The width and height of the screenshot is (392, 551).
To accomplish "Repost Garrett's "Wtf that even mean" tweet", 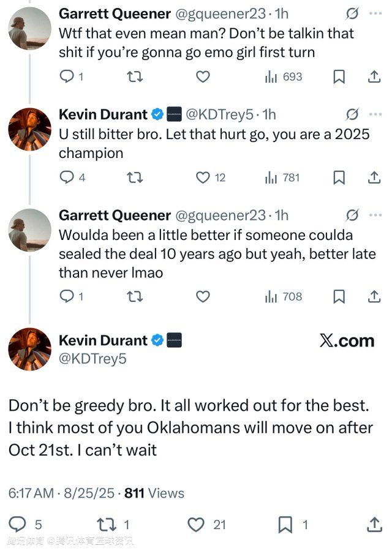I will 135,77.
